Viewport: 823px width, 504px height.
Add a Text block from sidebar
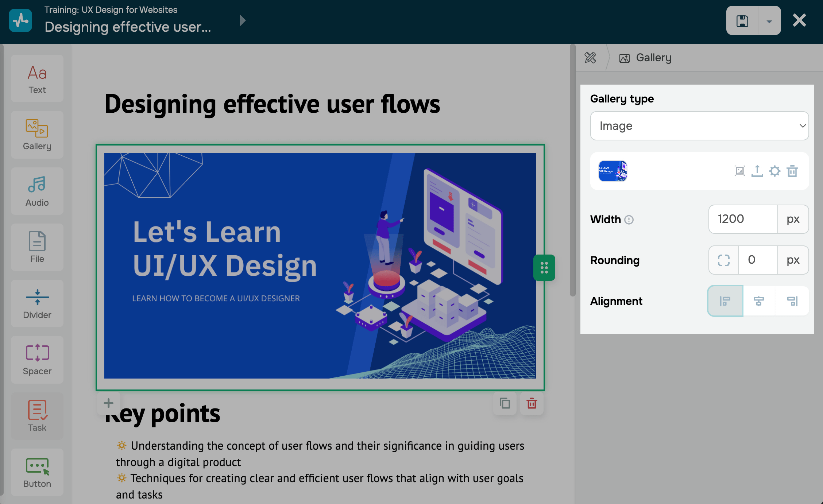[x=37, y=78]
